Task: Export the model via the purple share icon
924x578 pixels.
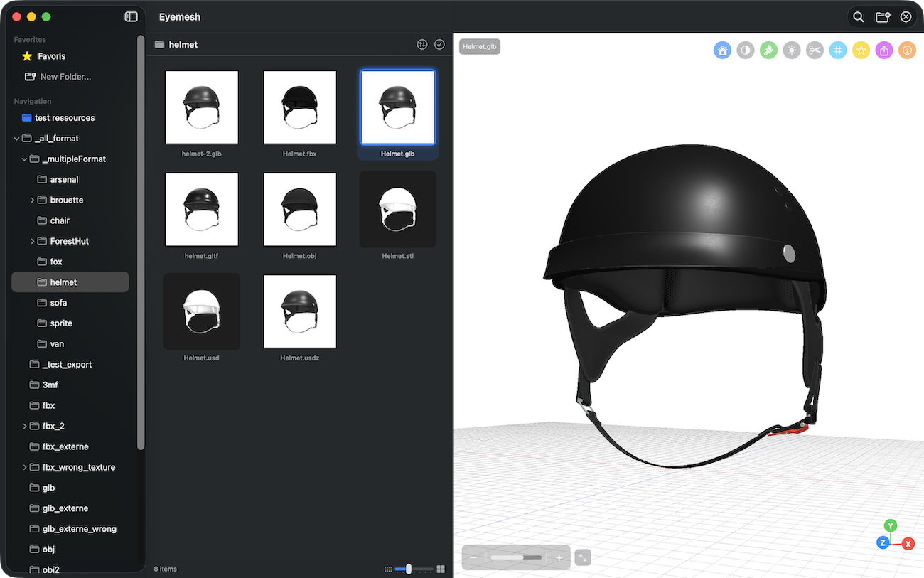Action: click(883, 50)
